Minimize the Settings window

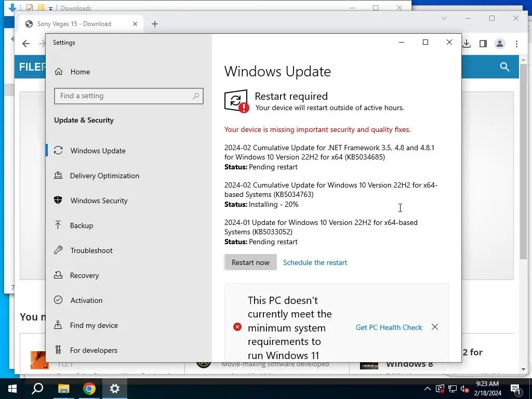coord(402,43)
